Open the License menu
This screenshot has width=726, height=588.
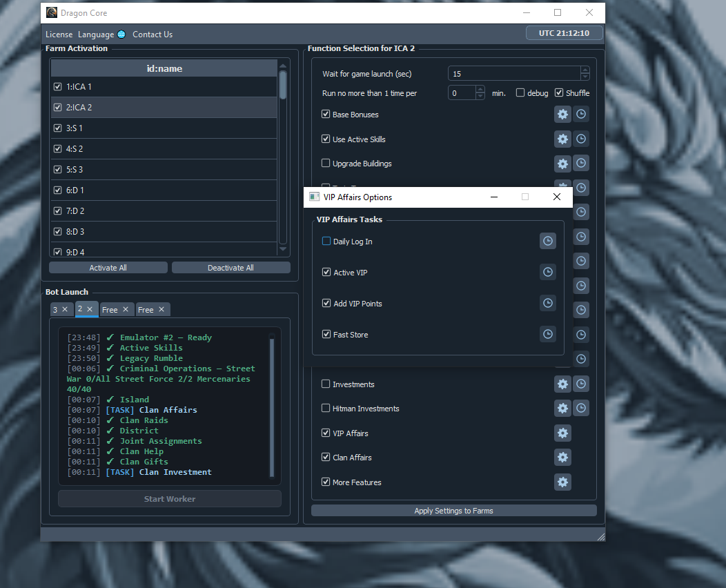[x=59, y=35]
